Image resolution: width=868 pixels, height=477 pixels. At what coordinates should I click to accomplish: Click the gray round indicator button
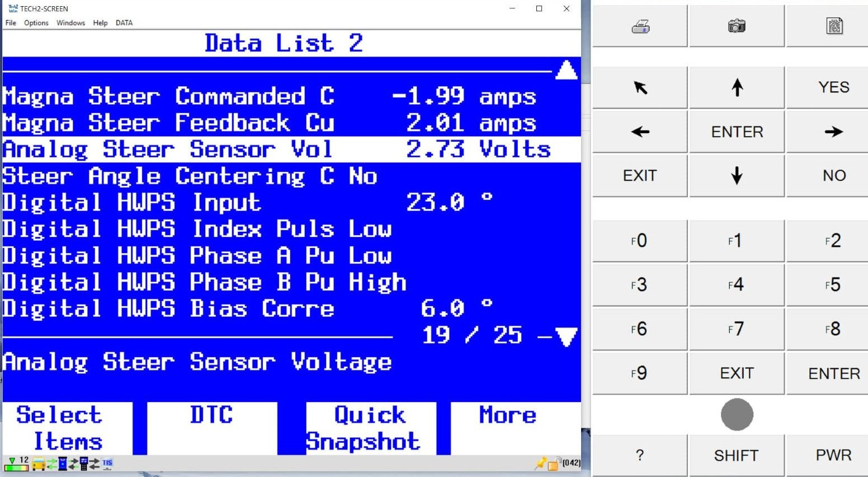[737, 414]
